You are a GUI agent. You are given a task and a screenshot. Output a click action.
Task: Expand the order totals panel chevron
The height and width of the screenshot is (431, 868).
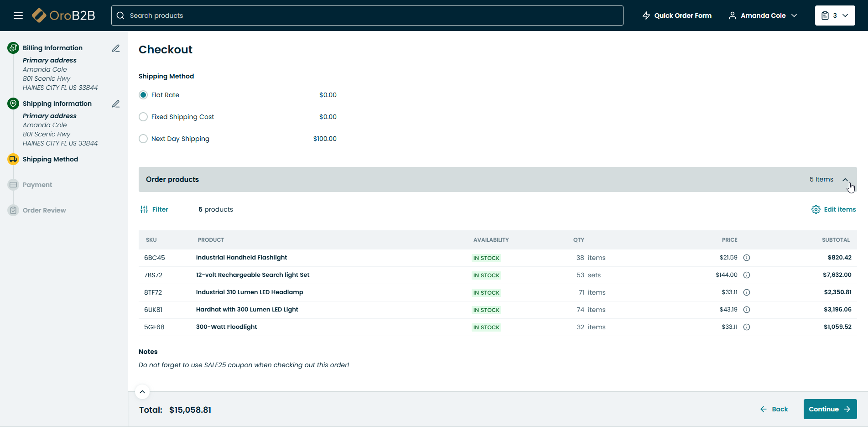(x=142, y=392)
